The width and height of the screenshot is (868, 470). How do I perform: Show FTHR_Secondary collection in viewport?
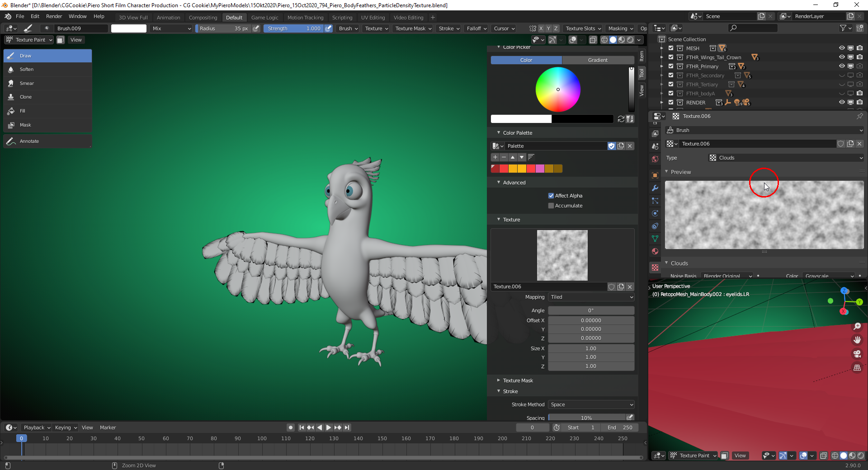[x=842, y=75]
